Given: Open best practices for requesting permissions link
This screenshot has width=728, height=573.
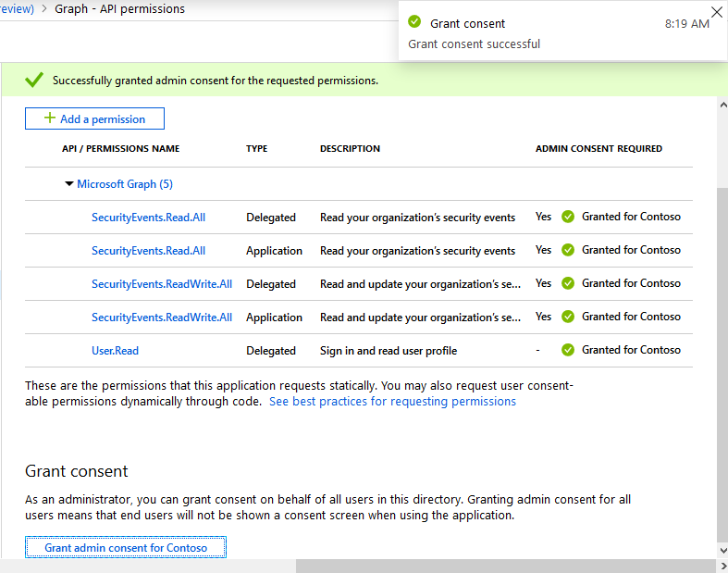Looking at the screenshot, I should pyautogui.click(x=392, y=402).
